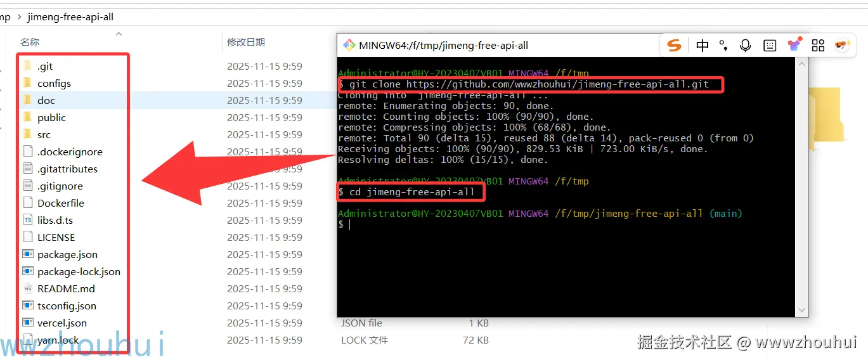This screenshot has width=868, height=362.
Task: Sort files by the 修改日期 column header
Action: click(246, 42)
